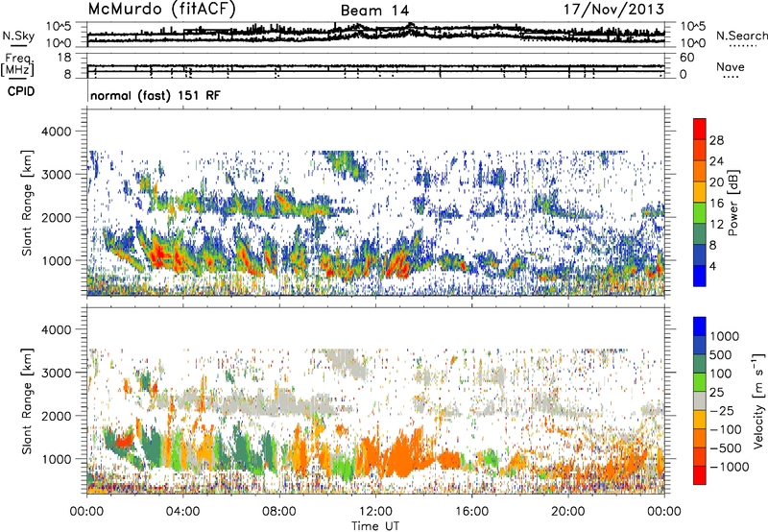Image resolution: width=768 pixels, height=532 pixels.
Task: Pick the red top segment of Power colorbar
Action: coord(700,129)
